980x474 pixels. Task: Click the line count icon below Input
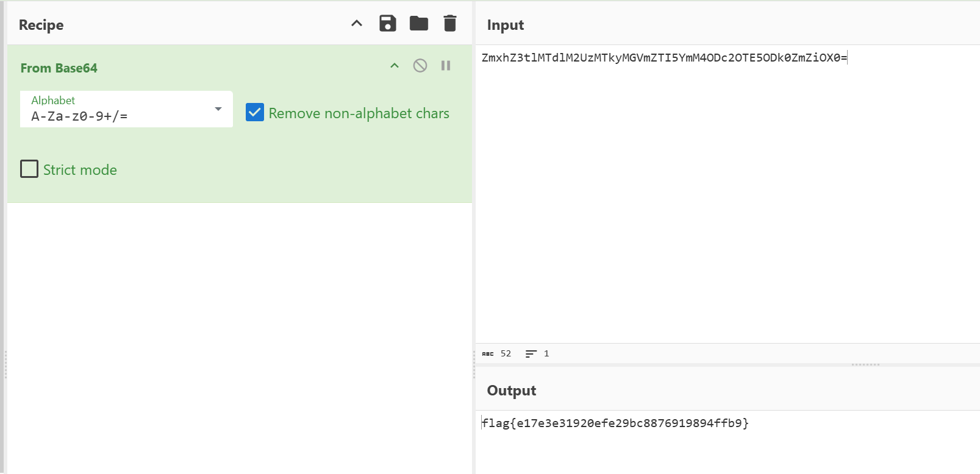(531, 354)
